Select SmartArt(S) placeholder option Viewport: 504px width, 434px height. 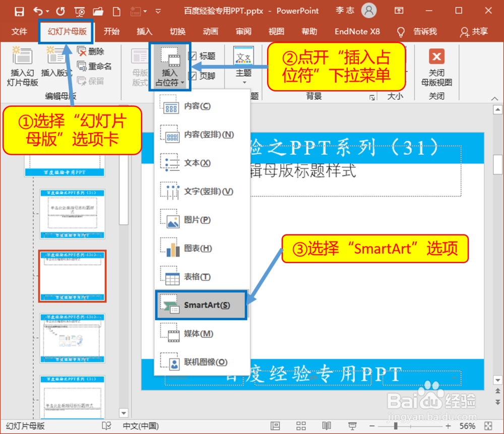tap(201, 305)
